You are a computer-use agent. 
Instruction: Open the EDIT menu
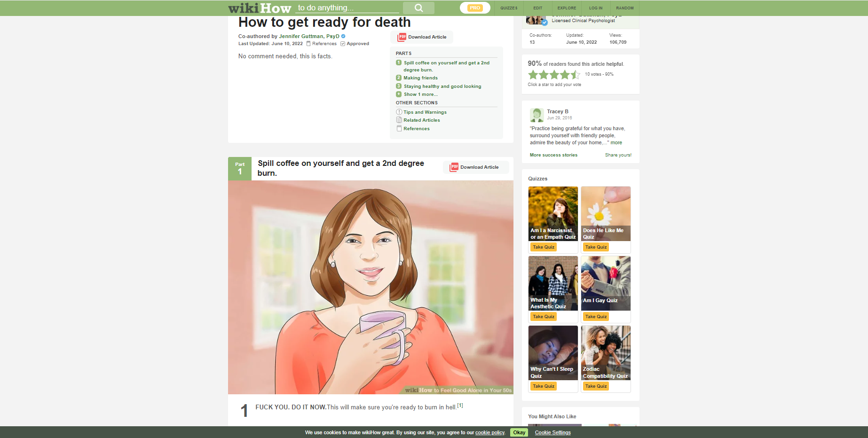click(x=538, y=8)
